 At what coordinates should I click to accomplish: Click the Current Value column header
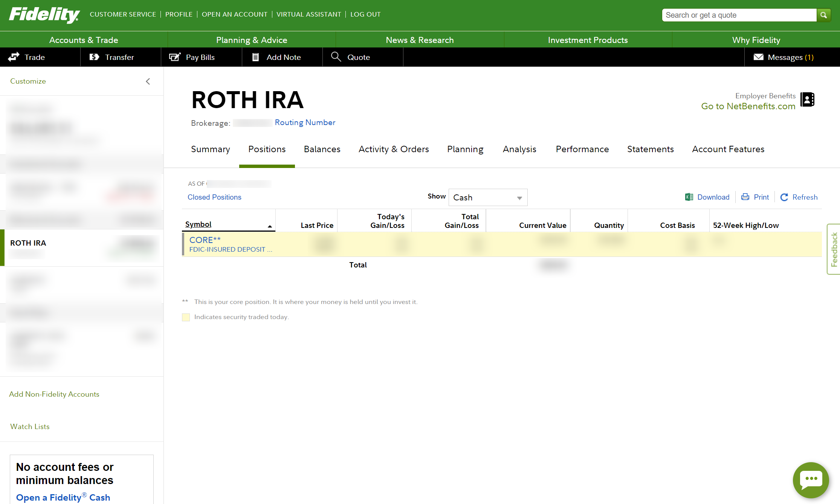click(x=543, y=225)
